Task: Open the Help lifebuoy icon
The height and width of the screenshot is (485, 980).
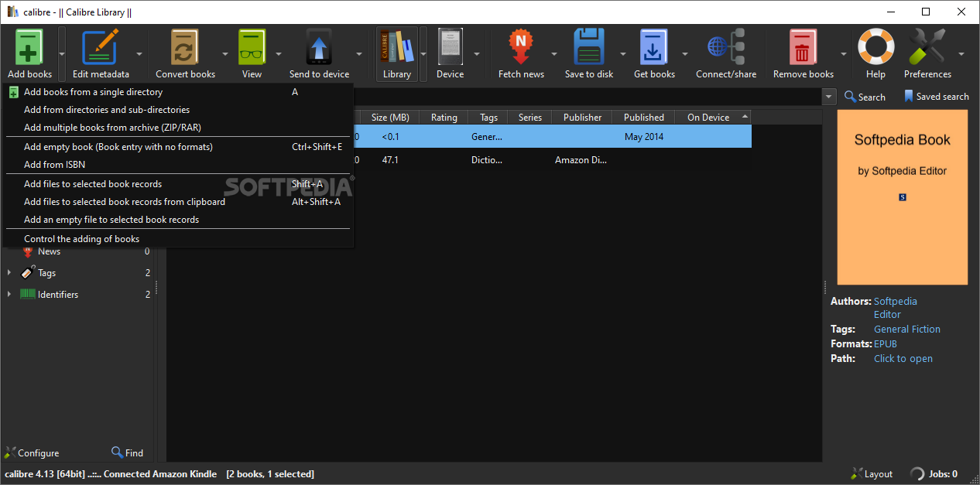Action: pyautogui.click(x=875, y=47)
